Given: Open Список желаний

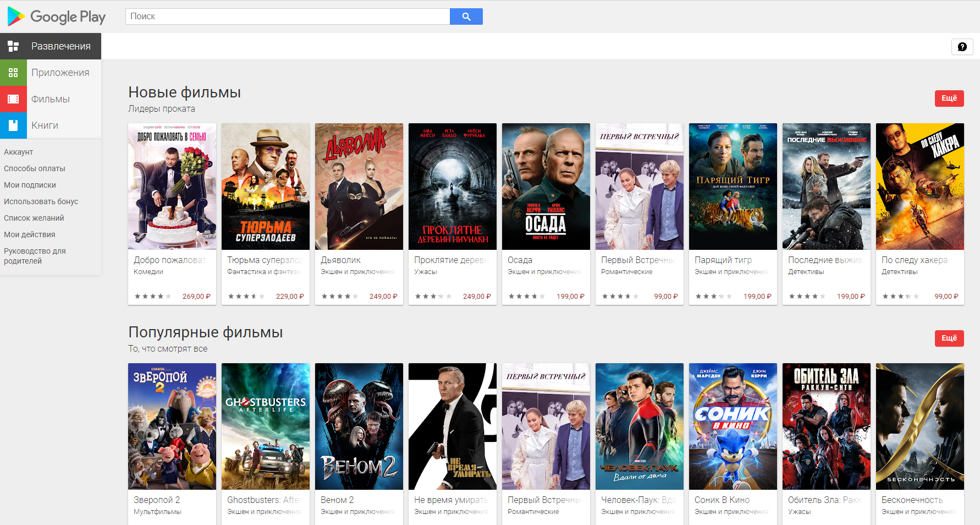Looking at the screenshot, I should (x=34, y=218).
